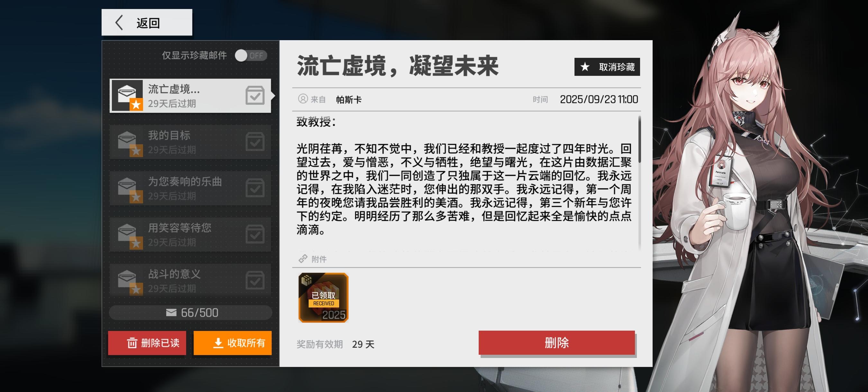Open the 流亡虚境 mail entry
The height and width of the screenshot is (392, 868).
(x=190, y=96)
